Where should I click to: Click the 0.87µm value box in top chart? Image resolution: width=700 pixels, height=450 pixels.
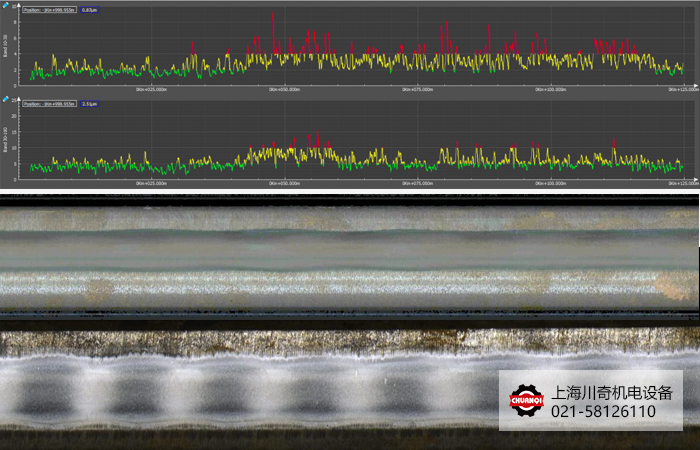[x=89, y=9]
